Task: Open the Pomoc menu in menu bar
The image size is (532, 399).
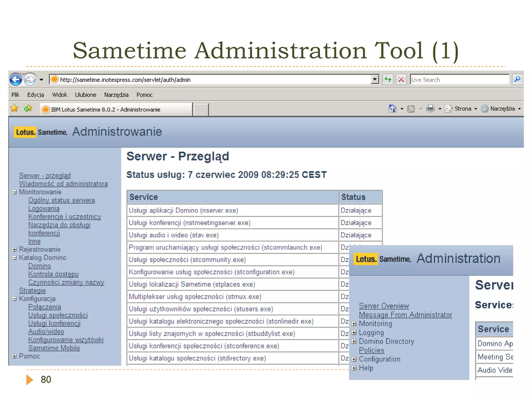Action: click(x=144, y=95)
